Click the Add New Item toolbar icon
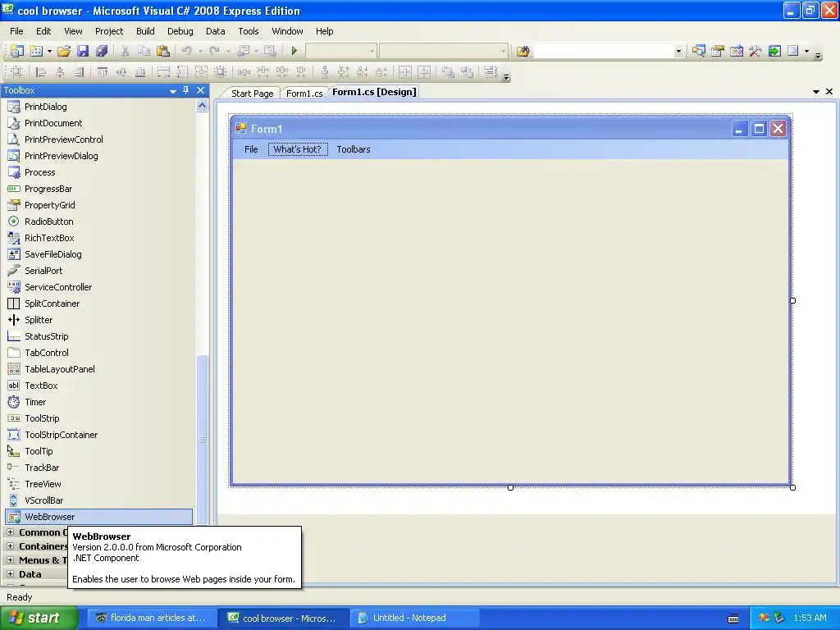840x630 pixels. [x=36, y=51]
